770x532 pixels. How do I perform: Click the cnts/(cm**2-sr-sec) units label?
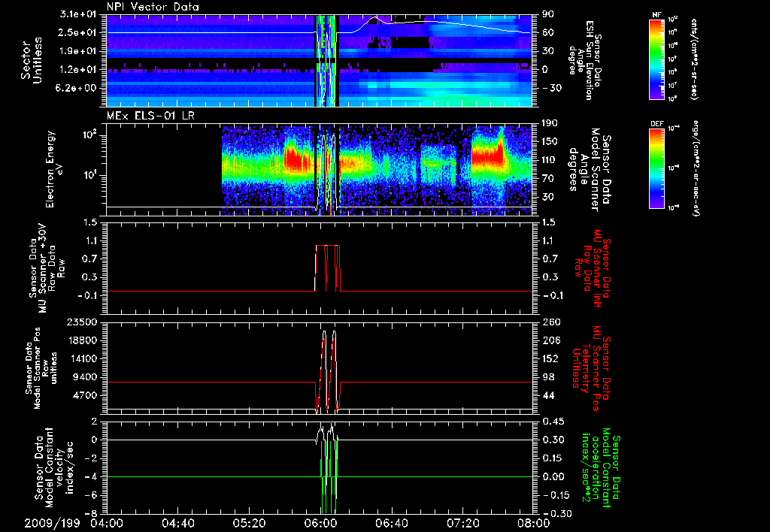[694, 59]
